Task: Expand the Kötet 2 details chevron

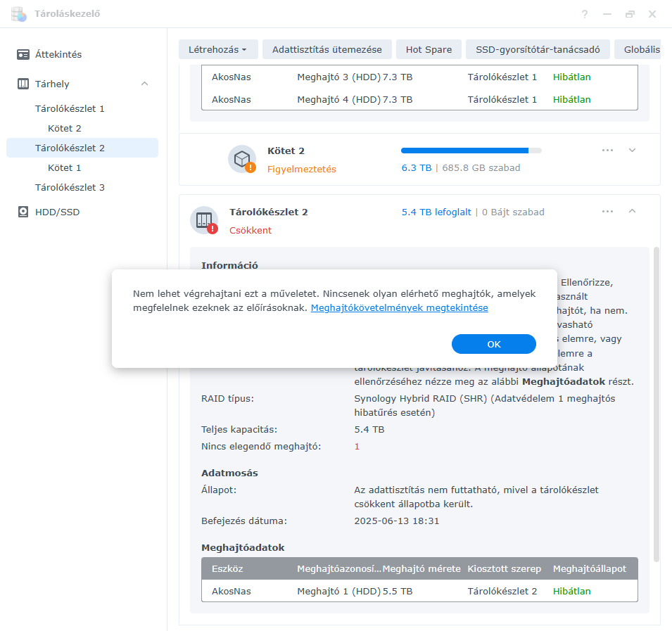Action: (x=632, y=150)
